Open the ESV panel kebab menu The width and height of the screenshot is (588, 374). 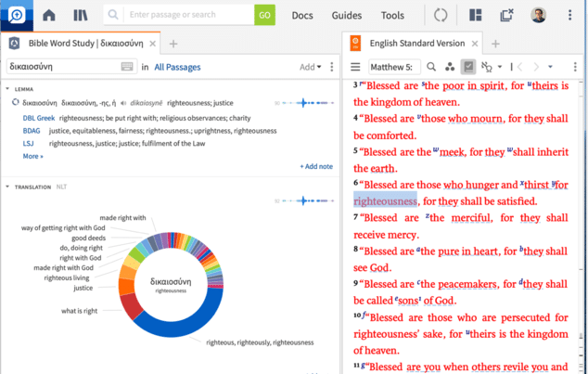(x=575, y=67)
